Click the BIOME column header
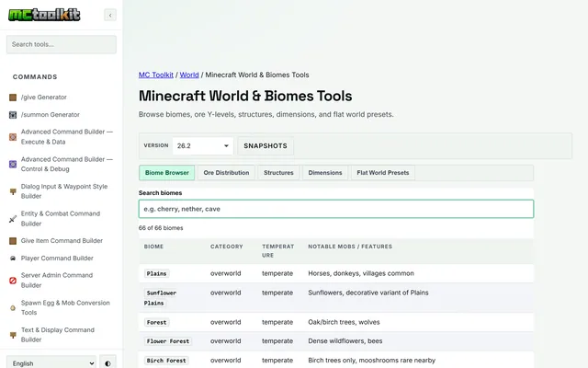The height and width of the screenshot is (368, 588). point(153,247)
